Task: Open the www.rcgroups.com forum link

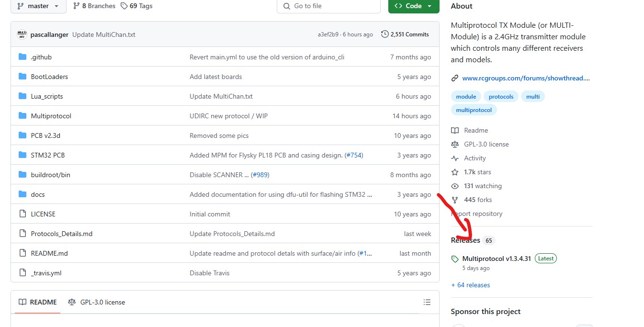Action: [x=526, y=78]
